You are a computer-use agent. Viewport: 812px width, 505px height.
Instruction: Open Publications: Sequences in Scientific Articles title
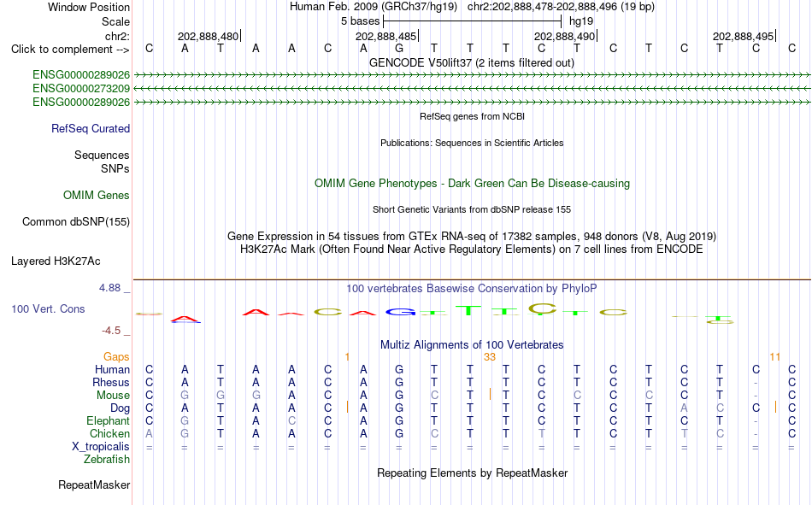472,143
